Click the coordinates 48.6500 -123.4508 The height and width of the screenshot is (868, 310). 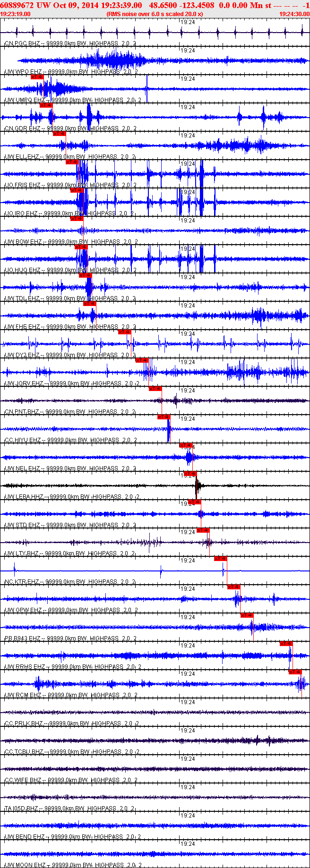click(x=181, y=5)
